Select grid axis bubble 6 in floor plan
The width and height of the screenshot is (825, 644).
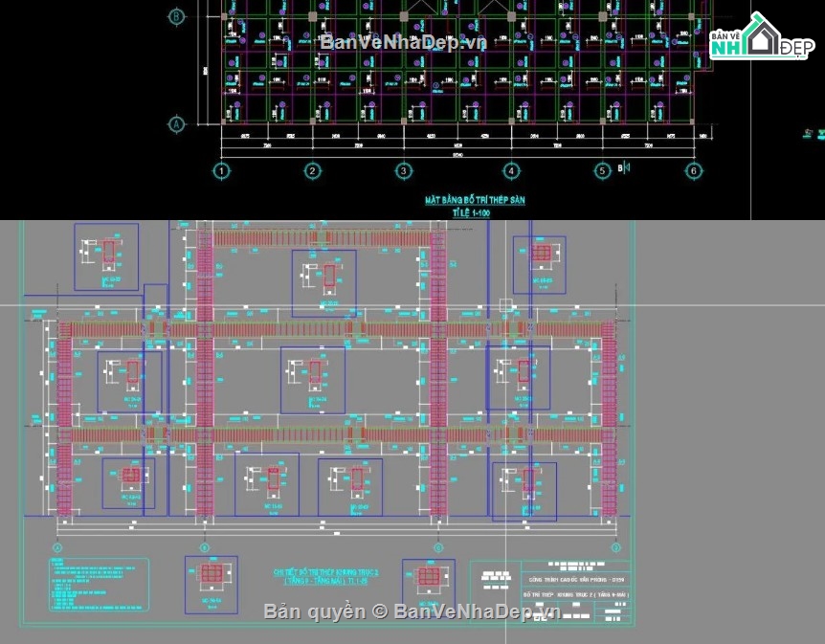pos(694,171)
